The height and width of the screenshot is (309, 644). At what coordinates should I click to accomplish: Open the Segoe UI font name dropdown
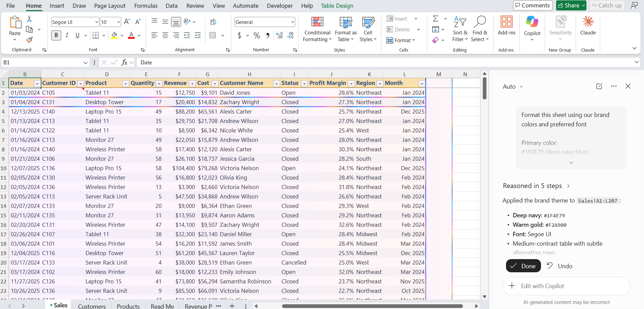[97, 22]
